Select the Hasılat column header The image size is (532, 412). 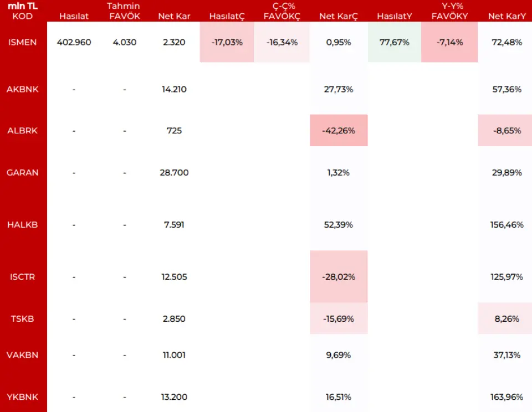(74, 16)
